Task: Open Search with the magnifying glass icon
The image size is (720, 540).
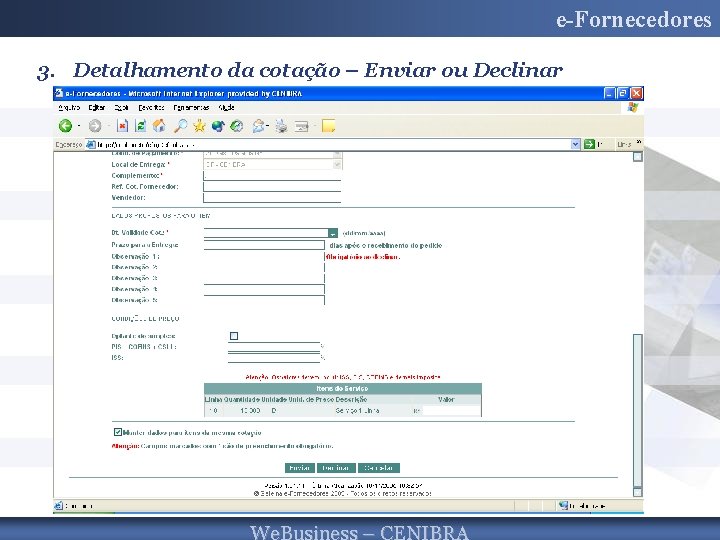Action: pos(180,125)
